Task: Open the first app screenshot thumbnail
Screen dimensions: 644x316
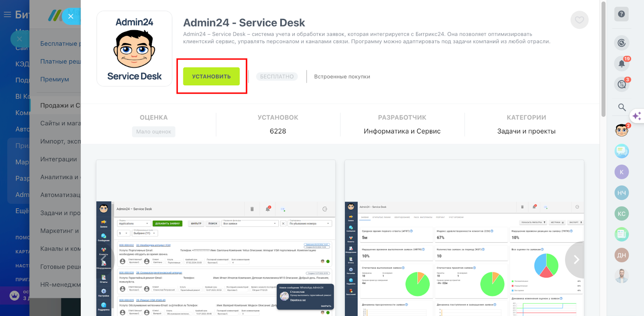Action: pyautogui.click(x=216, y=237)
